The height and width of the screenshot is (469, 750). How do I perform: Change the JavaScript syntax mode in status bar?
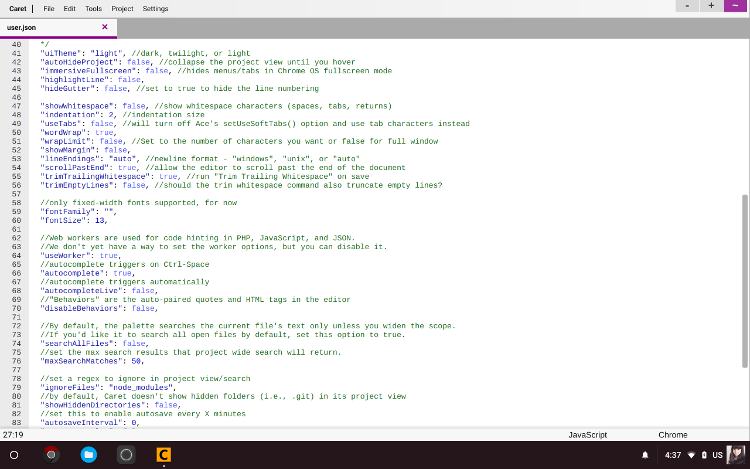point(588,435)
